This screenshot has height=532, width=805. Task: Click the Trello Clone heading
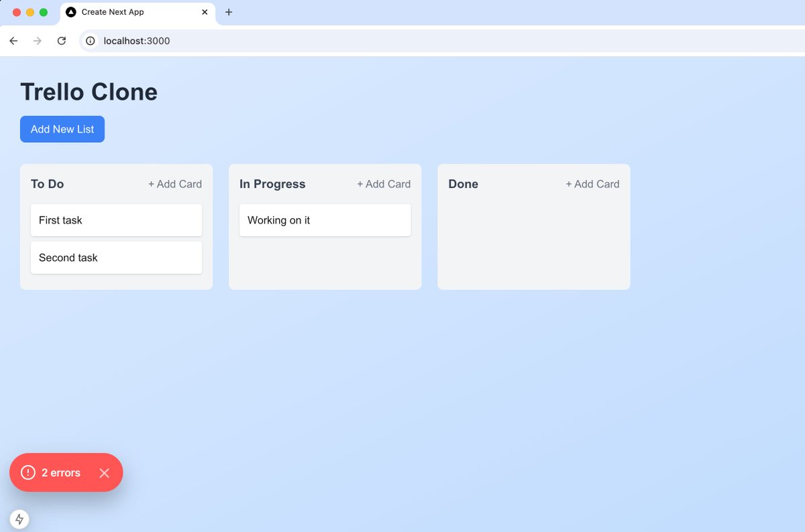point(89,92)
